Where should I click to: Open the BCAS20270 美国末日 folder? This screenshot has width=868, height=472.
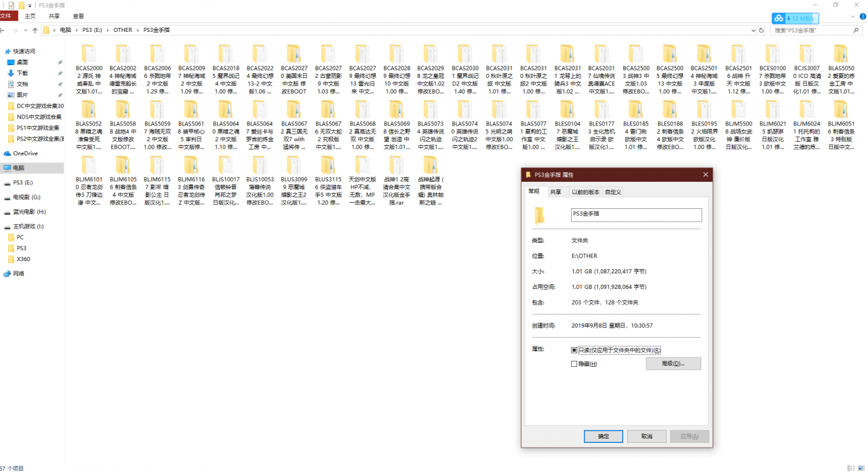(x=294, y=69)
